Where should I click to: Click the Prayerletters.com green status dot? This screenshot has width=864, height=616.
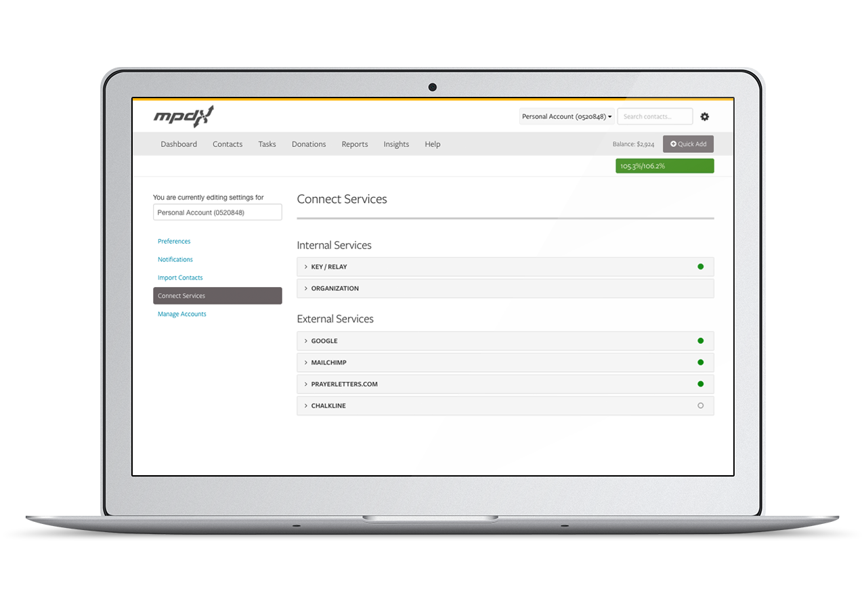(x=700, y=384)
